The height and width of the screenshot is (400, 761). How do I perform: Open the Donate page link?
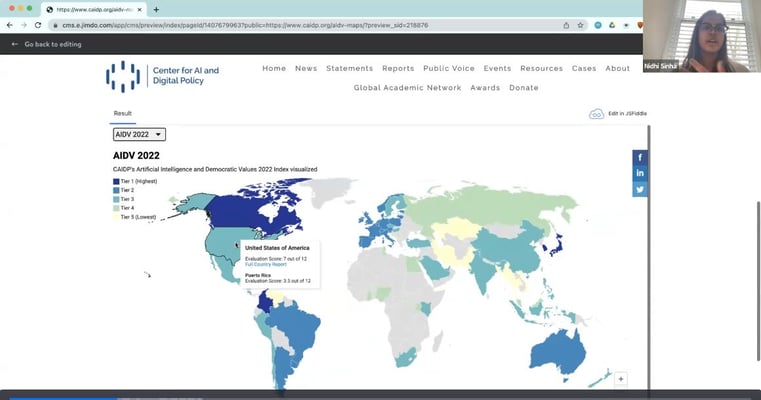523,88
